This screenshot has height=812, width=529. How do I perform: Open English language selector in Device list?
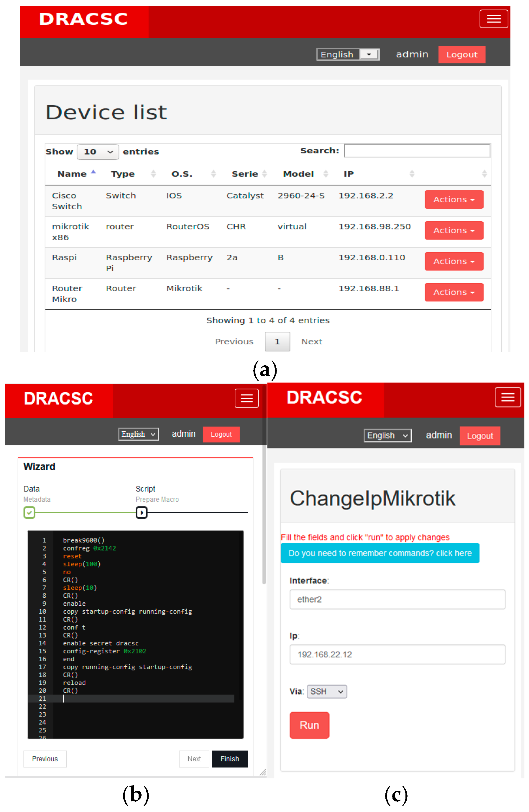coord(347,54)
